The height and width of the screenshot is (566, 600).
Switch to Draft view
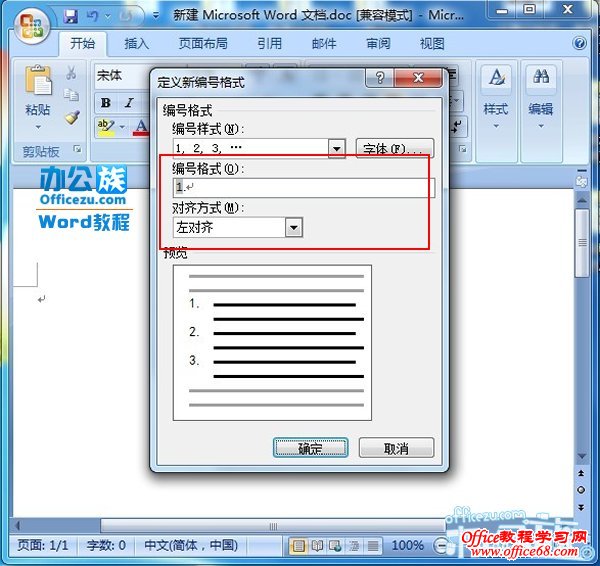(373, 546)
